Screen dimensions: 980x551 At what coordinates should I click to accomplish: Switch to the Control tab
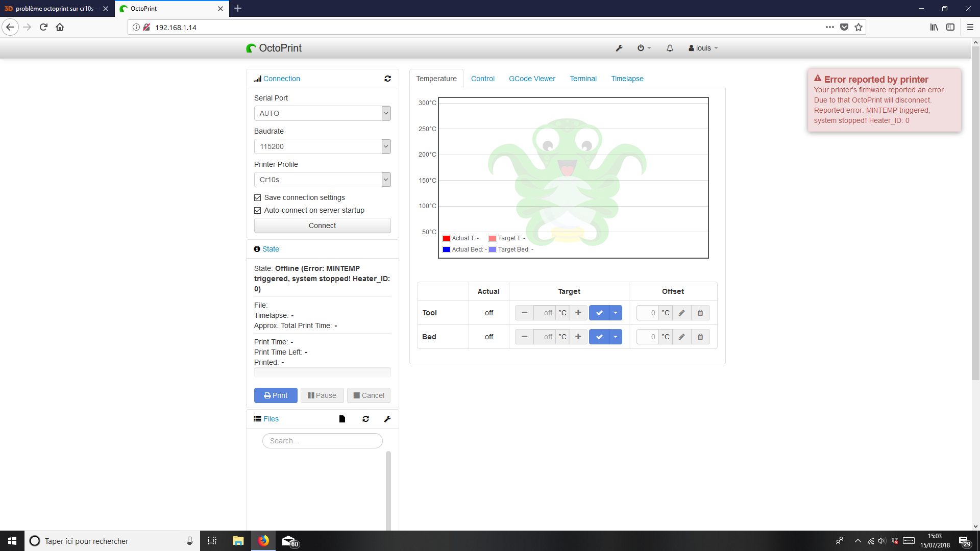point(483,79)
